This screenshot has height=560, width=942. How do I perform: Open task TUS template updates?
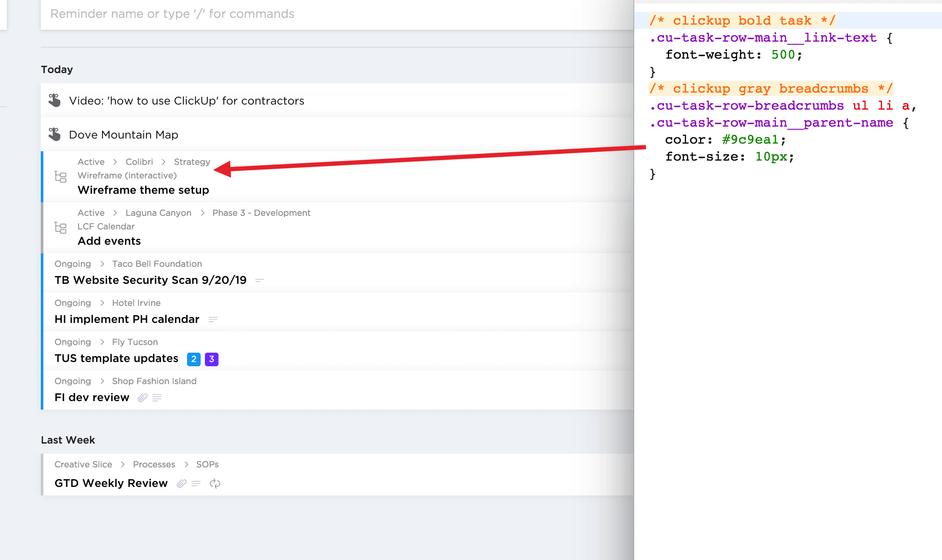(116, 358)
